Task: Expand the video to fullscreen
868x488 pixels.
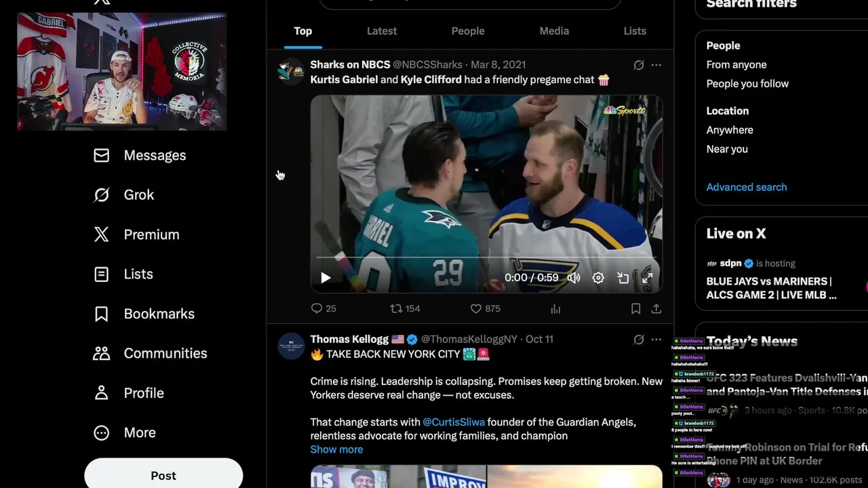Action: point(647,278)
